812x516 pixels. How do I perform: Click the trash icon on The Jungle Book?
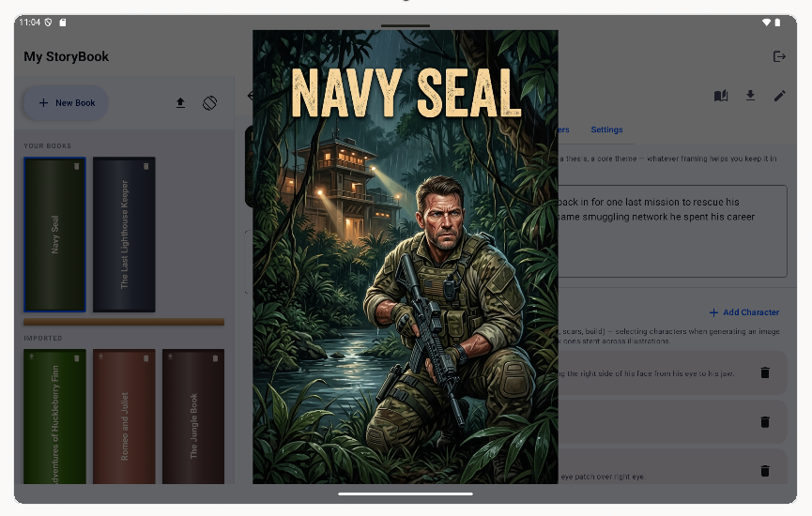(215, 357)
